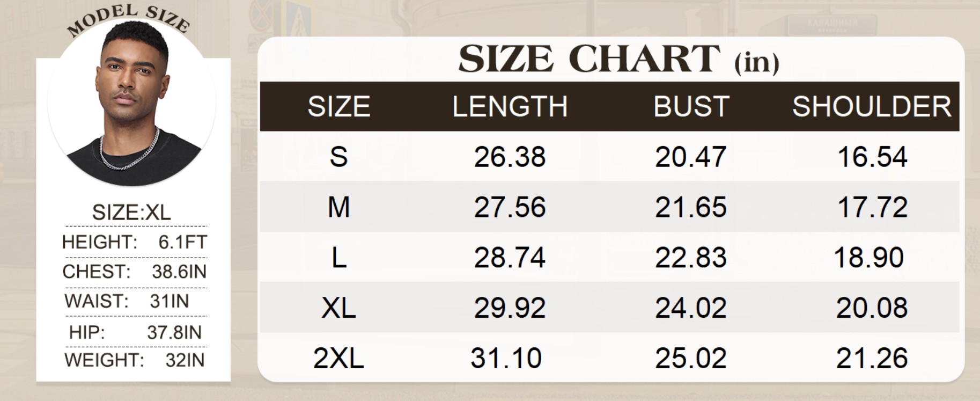Click the 25.02 bust value for 2XL
Screen dimensions: 980x401
(691, 358)
